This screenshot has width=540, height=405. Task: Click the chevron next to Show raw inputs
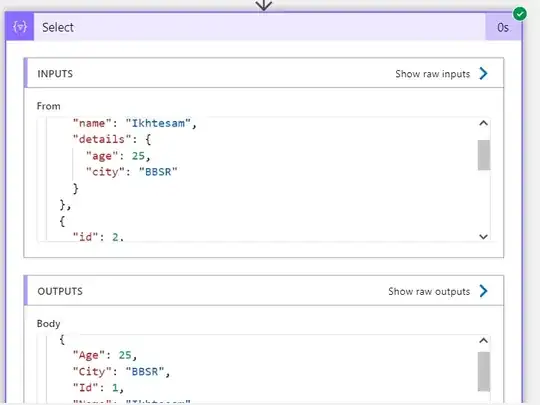(484, 73)
